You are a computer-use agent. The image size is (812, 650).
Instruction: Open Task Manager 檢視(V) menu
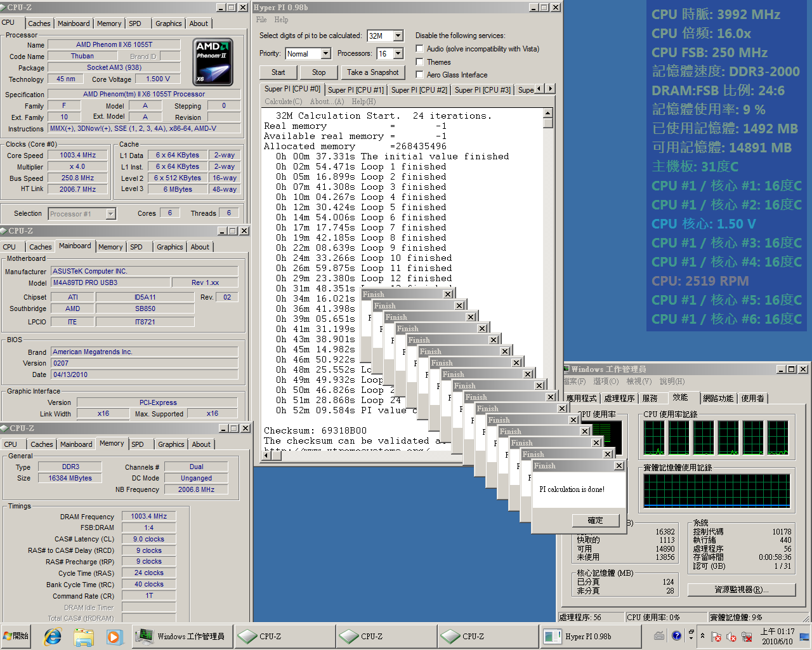coord(639,381)
